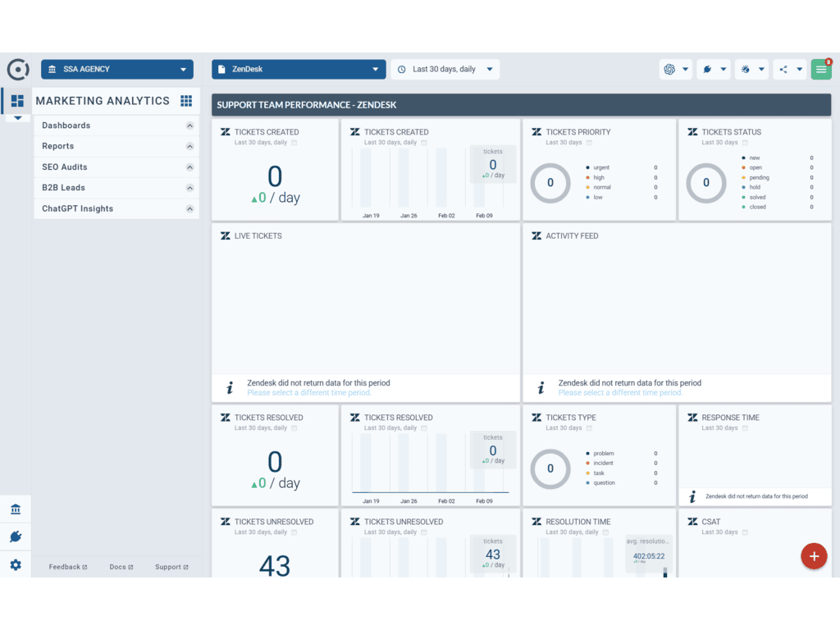This screenshot has width=840, height=630.
Task: Expand the ZenDesk source dropdown
Action: [298, 69]
